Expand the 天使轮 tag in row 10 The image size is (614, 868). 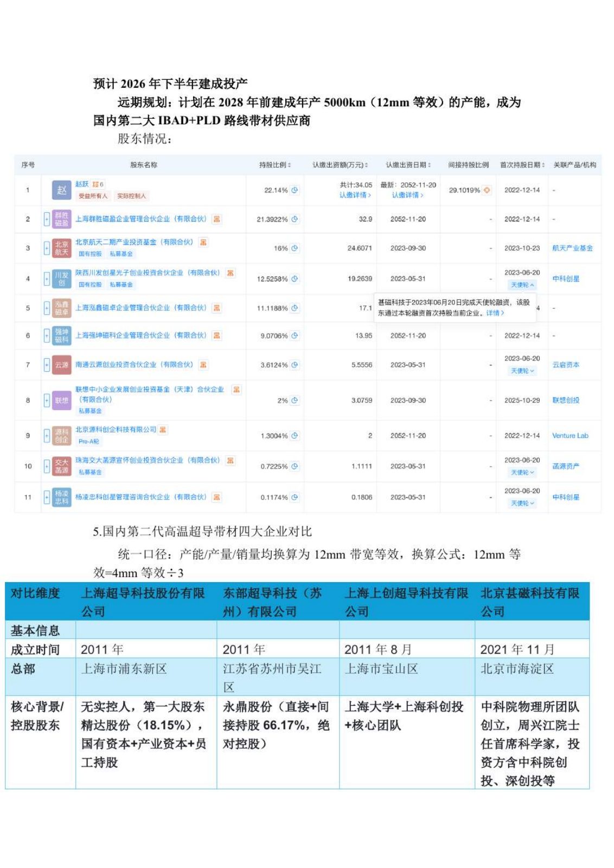(522, 473)
